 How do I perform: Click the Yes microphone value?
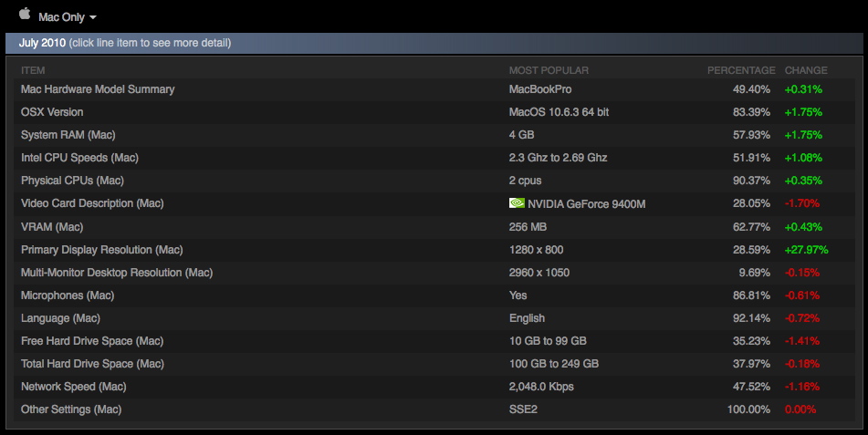coord(518,295)
